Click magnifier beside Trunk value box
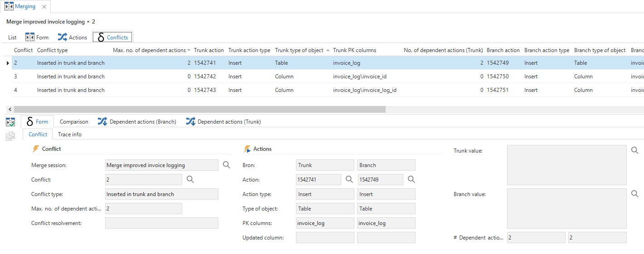Viewport: 644px width, 254px height. pyautogui.click(x=635, y=151)
